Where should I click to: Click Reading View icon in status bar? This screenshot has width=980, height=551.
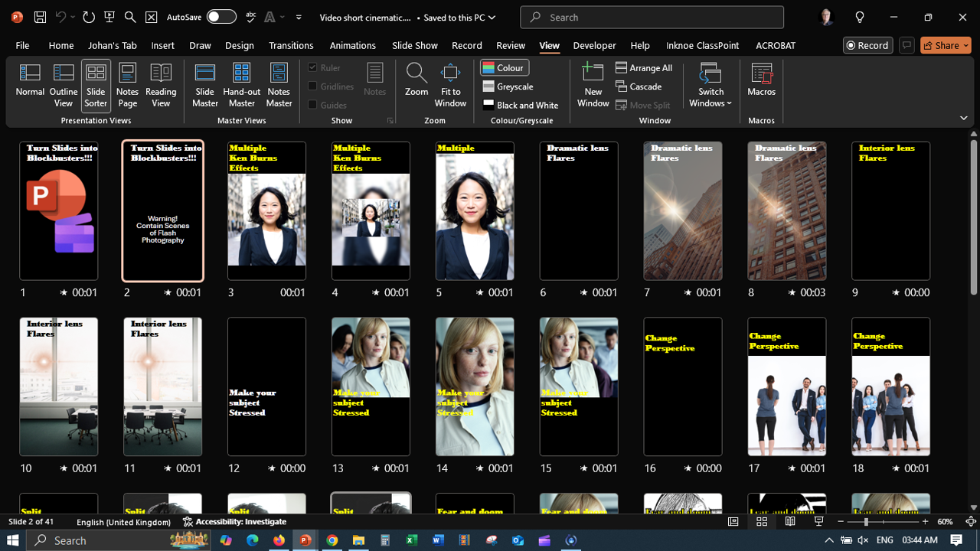(x=790, y=522)
